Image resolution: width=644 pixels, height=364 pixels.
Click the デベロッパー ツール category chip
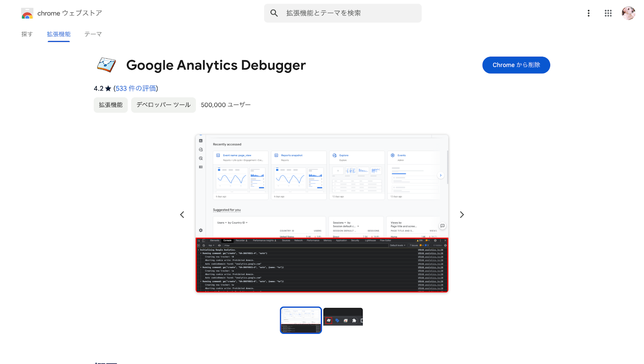[163, 105]
